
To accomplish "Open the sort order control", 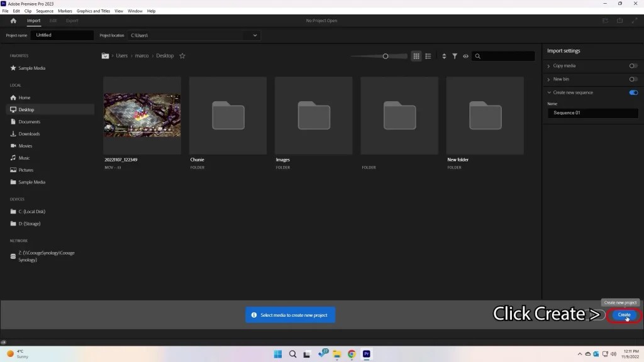I will (443, 56).
